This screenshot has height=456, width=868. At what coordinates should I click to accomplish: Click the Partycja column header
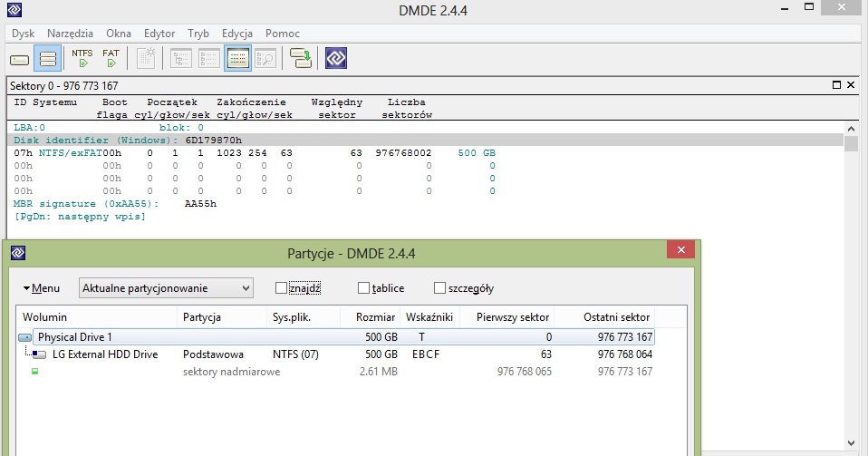pos(221,317)
